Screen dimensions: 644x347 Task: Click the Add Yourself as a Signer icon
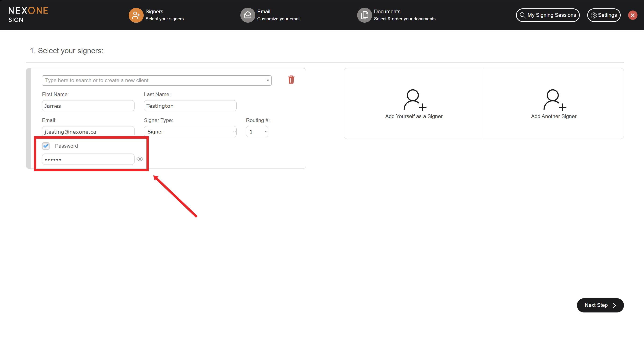(414, 100)
